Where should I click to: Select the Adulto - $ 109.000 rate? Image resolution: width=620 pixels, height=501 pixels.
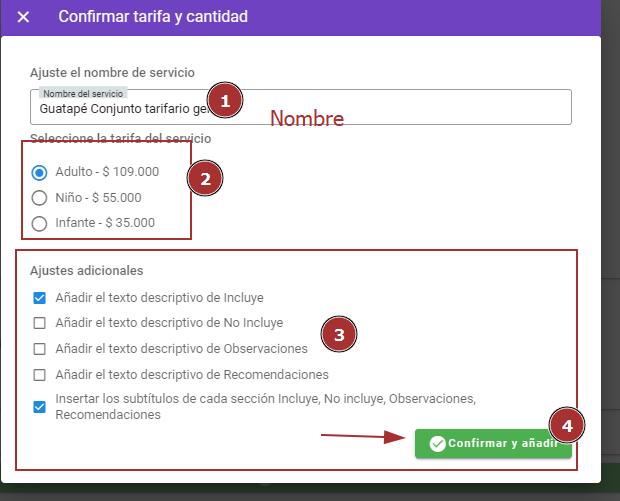click(40, 172)
